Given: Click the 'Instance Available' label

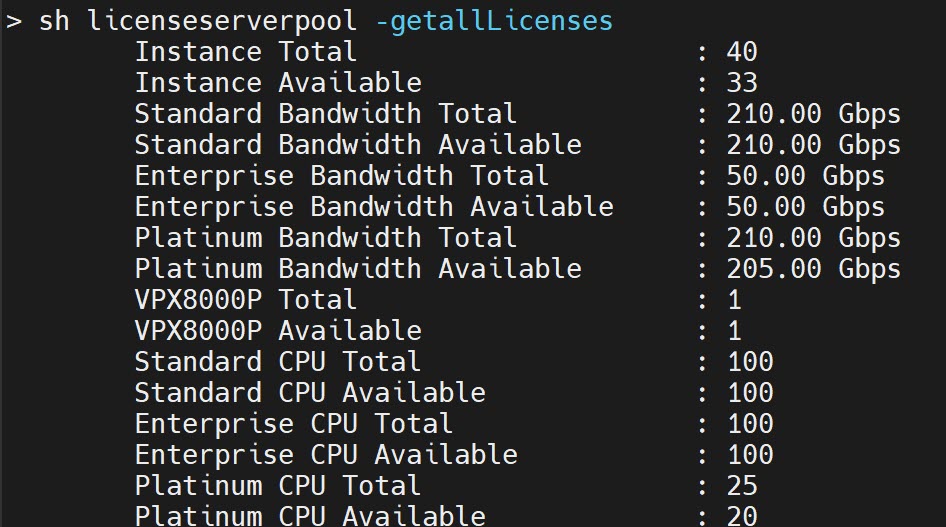Looking at the screenshot, I should (x=278, y=83).
